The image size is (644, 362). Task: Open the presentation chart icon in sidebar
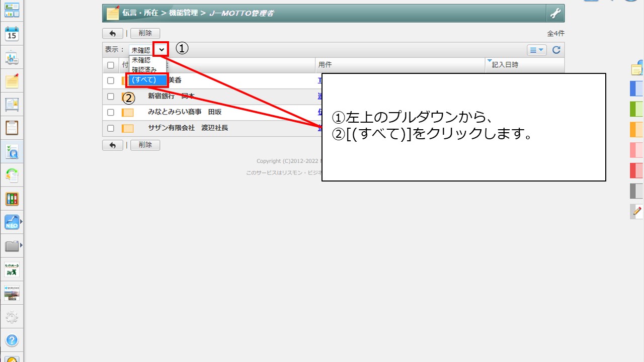(x=12, y=58)
